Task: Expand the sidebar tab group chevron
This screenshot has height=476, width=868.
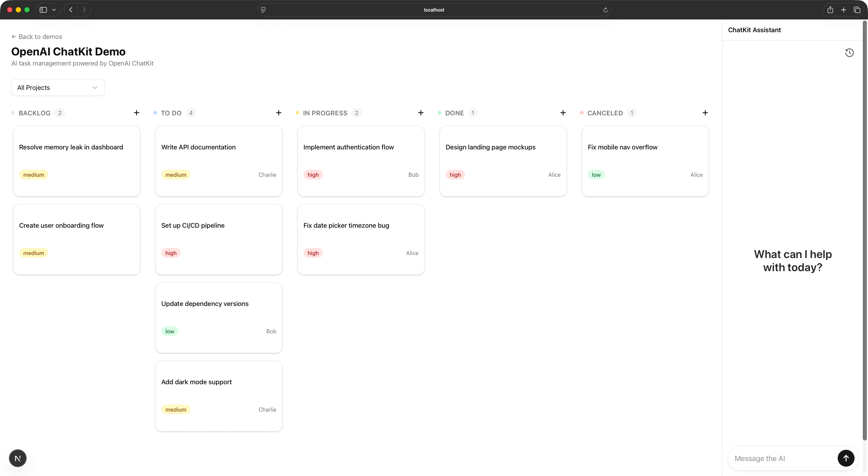Action: pyautogui.click(x=54, y=10)
